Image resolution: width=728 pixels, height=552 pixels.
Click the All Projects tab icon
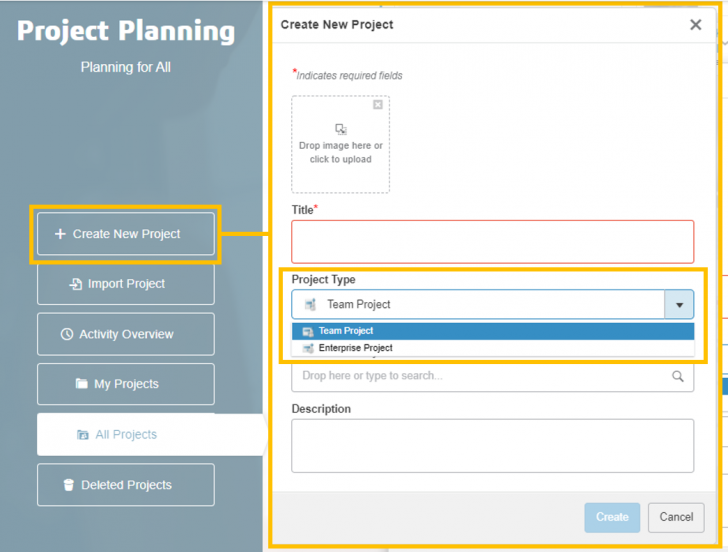(83, 435)
